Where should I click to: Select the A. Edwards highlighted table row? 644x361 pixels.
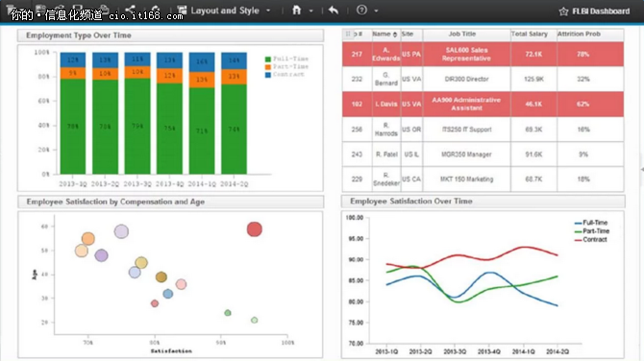coord(483,54)
